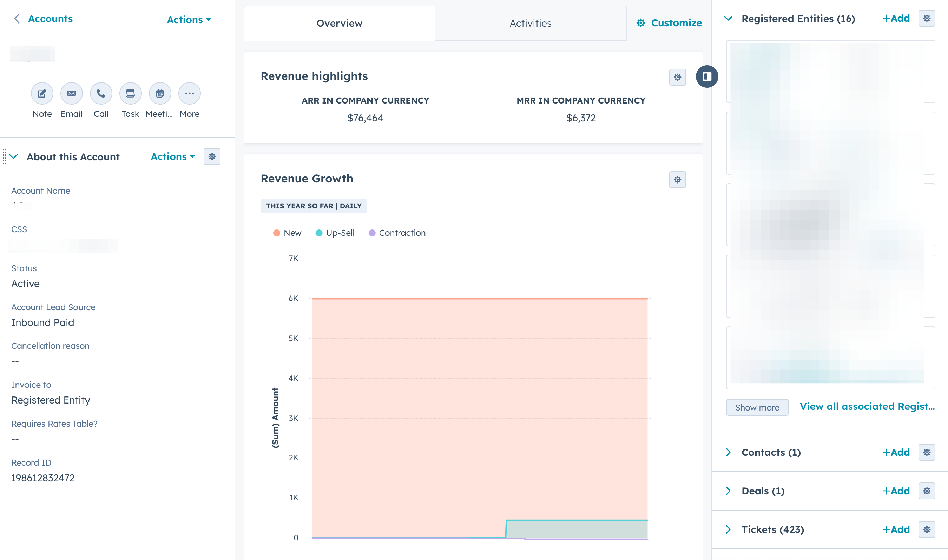Open Revenue highlights card settings gear

[x=677, y=77]
